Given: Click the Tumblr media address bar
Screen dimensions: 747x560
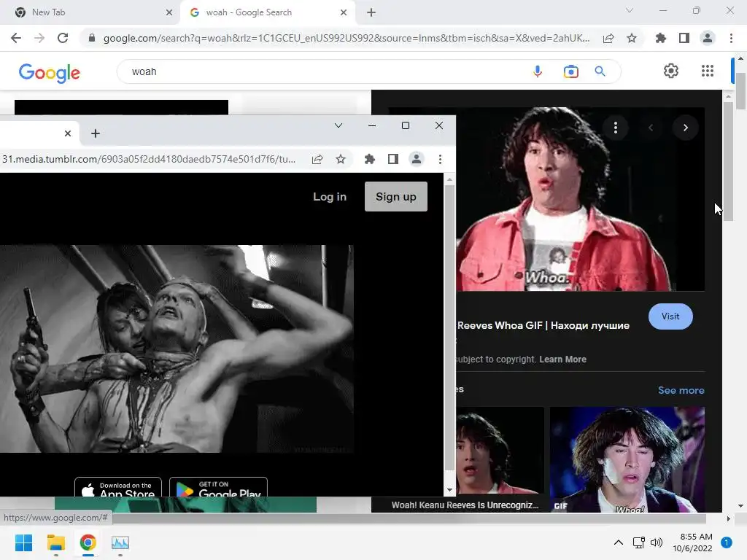Looking at the screenshot, I should (150, 159).
